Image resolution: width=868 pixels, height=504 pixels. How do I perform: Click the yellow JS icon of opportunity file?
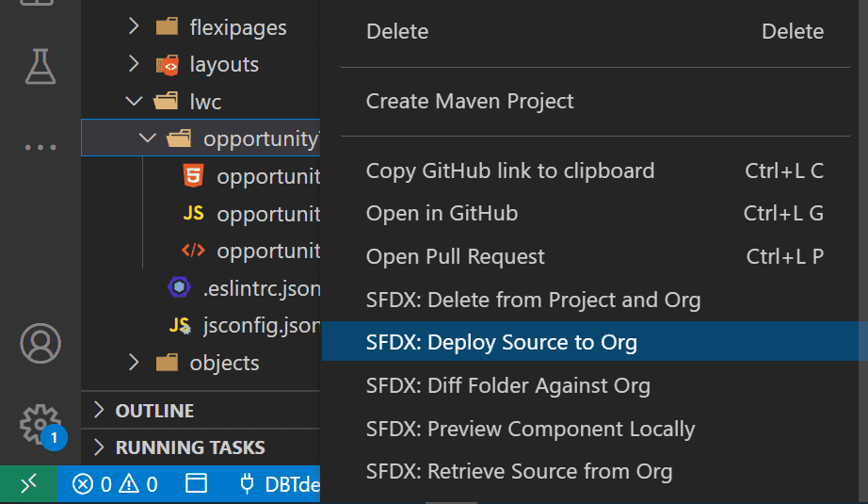pos(193,213)
